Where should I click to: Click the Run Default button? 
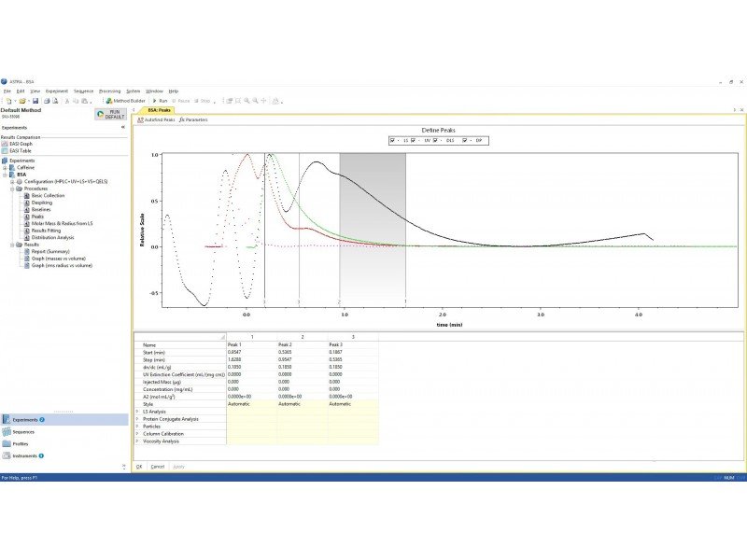tap(110, 114)
